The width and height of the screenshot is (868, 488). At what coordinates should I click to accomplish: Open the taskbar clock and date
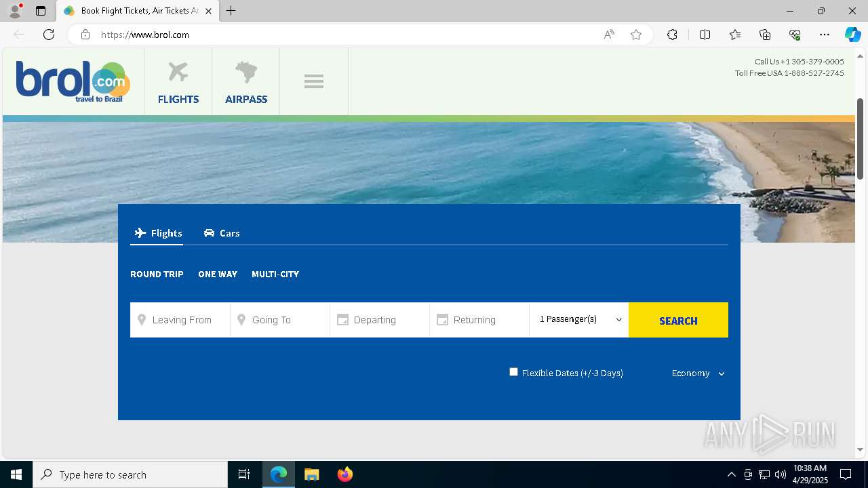[810, 474]
